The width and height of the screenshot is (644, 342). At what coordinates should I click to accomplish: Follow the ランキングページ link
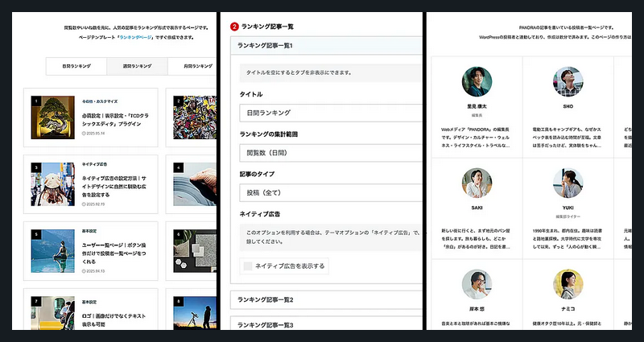click(x=136, y=37)
